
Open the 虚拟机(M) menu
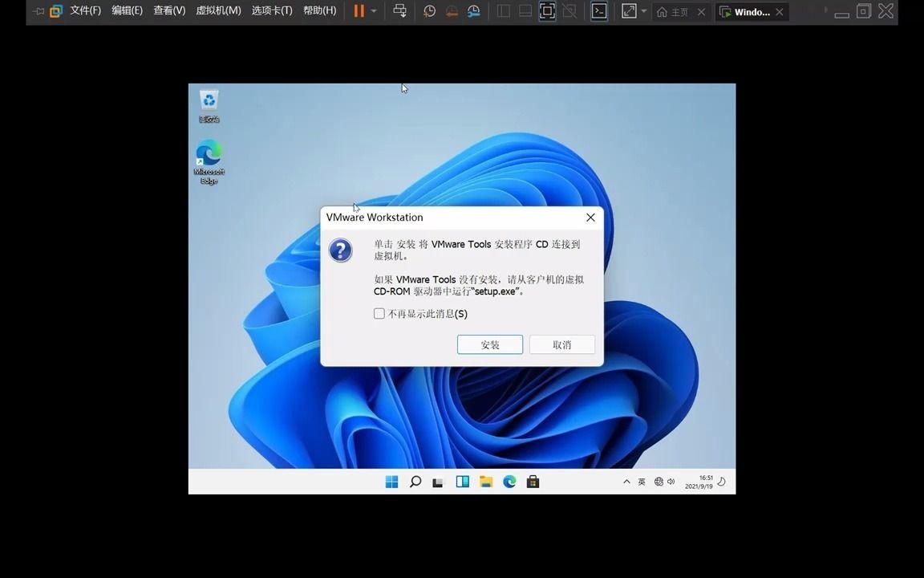pos(218,10)
